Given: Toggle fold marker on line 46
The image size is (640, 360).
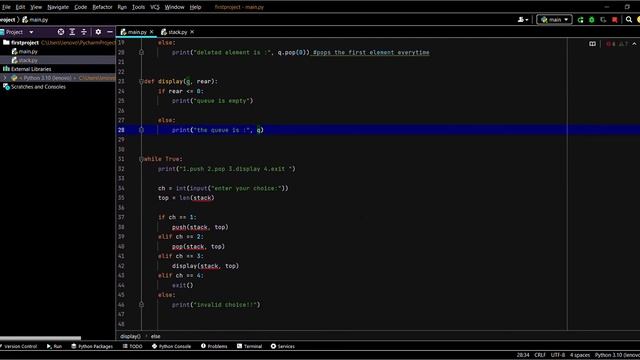Looking at the screenshot, I should (141, 304).
